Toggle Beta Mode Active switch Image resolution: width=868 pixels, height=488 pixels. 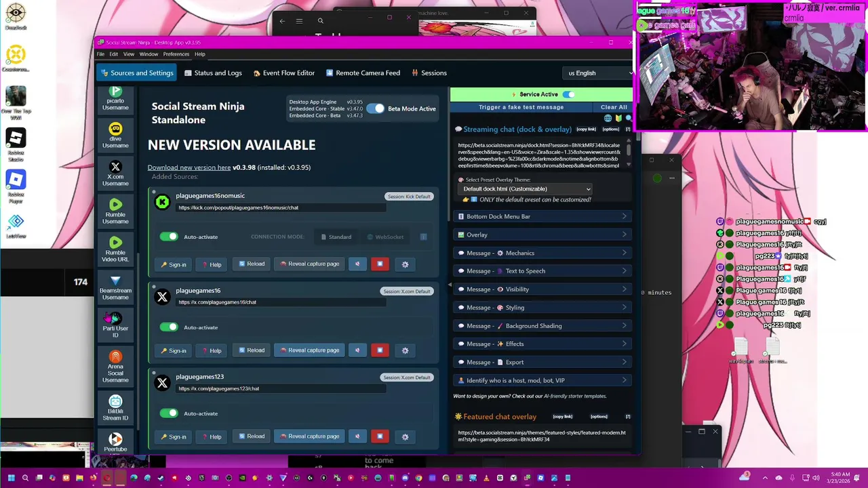[x=375, y=108]
